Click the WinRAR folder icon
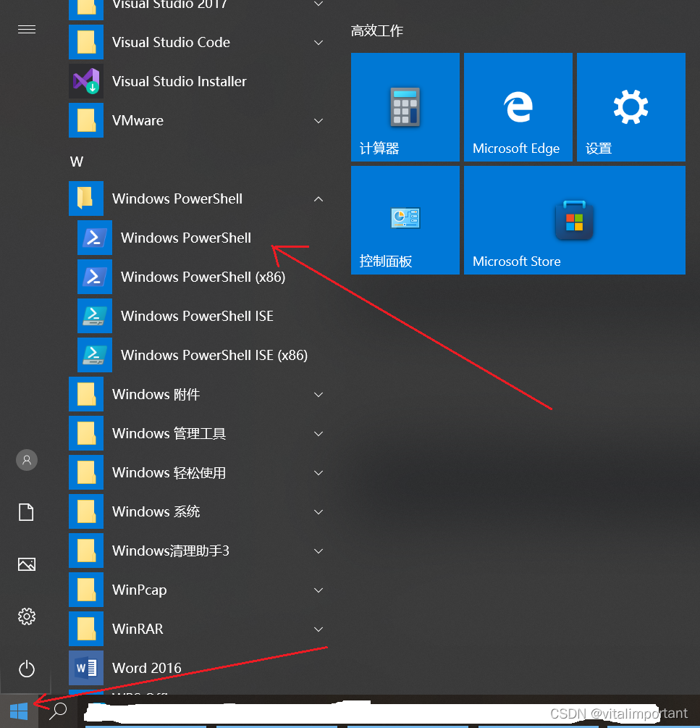 click(x=86, y=629)
